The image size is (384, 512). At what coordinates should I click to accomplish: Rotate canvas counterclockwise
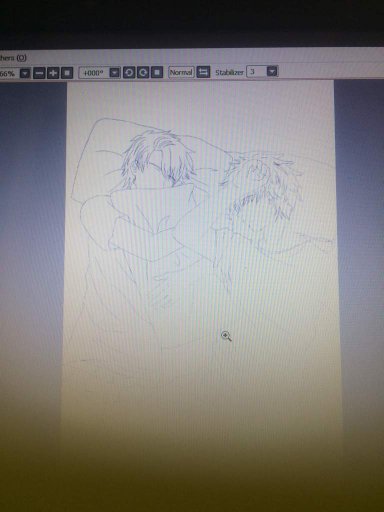[x=129, y=72]
